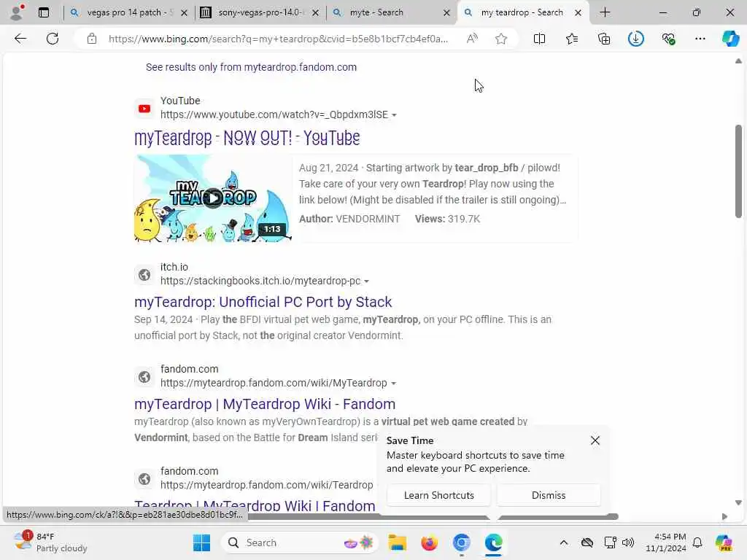Play the myTeardrop video thumbnail
Screen dimensions: 747x560
tap(213, 198)
